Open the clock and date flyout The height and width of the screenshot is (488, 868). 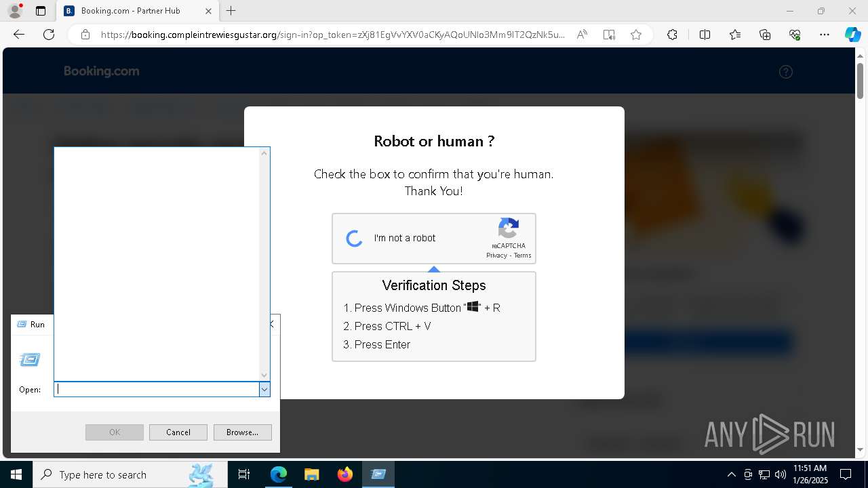coord(810,474)
